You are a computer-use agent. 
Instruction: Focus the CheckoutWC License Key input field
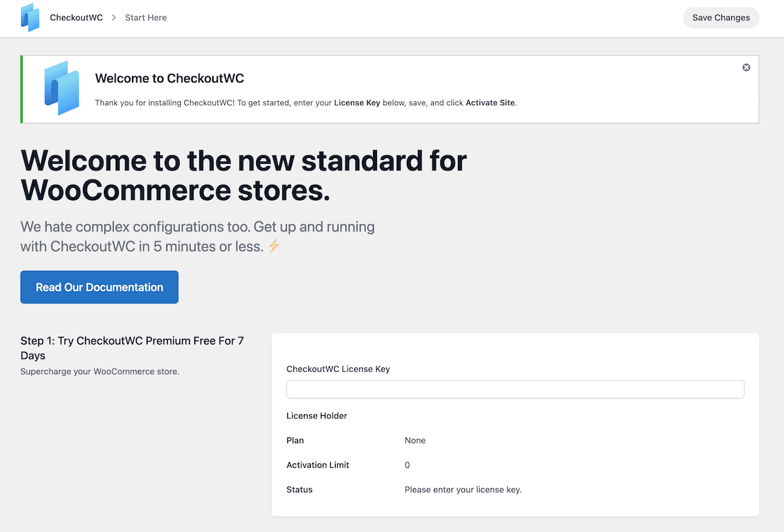tap(515, 389)
